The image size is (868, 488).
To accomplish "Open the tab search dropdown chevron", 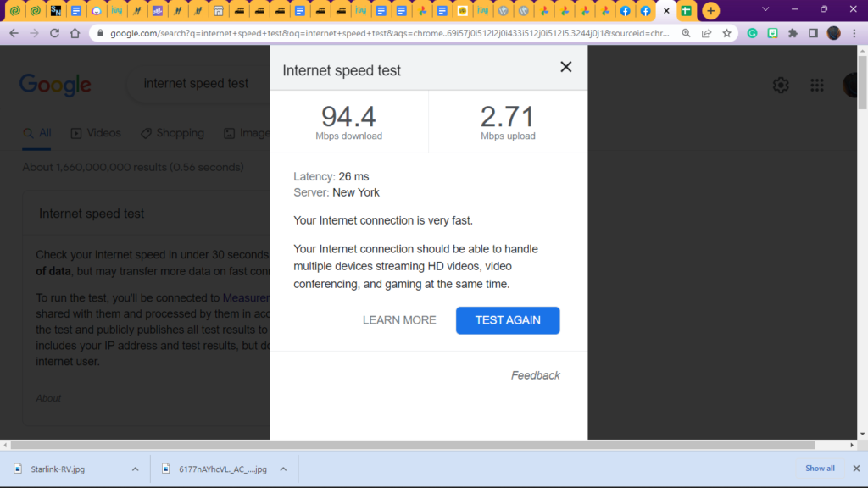I will [x=765, y=9].
